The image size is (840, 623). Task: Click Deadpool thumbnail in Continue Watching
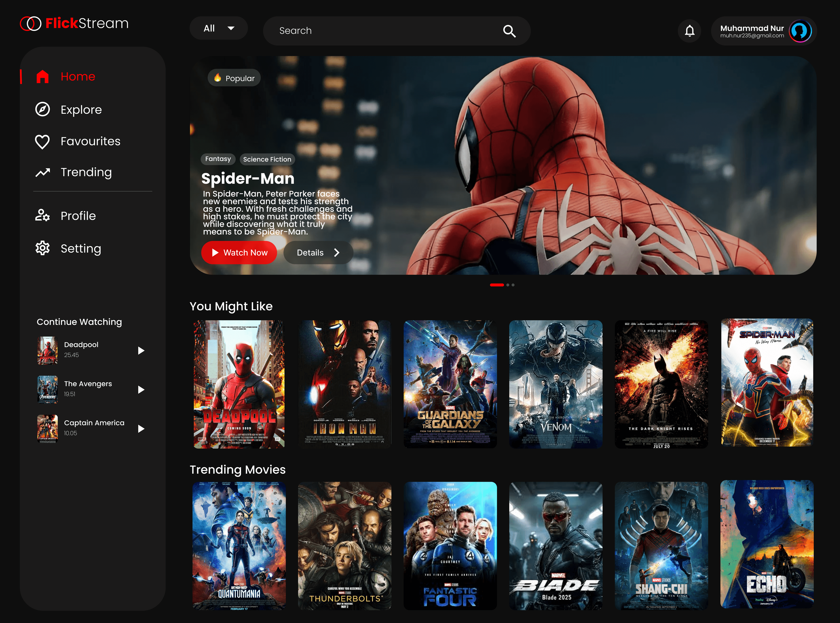[47, 351]
